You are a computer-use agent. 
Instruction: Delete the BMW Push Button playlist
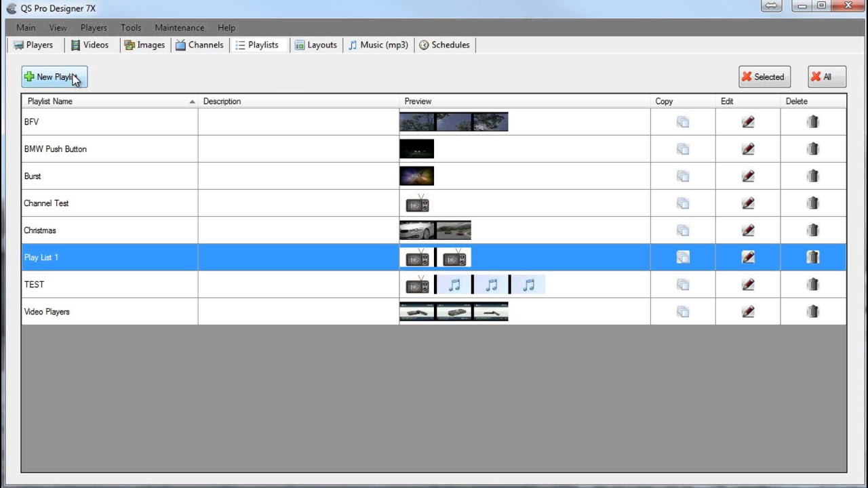point(813,149)
